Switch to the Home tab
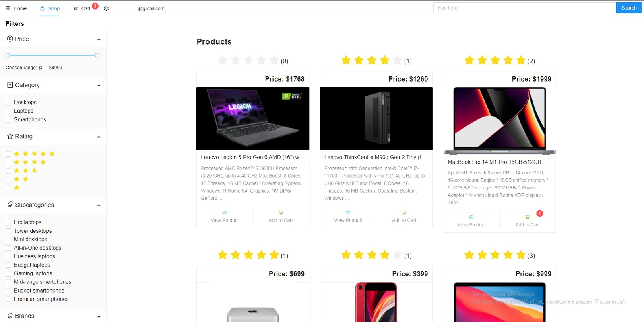The height and width of the screenshot is (322, 644). pos(16,8)
